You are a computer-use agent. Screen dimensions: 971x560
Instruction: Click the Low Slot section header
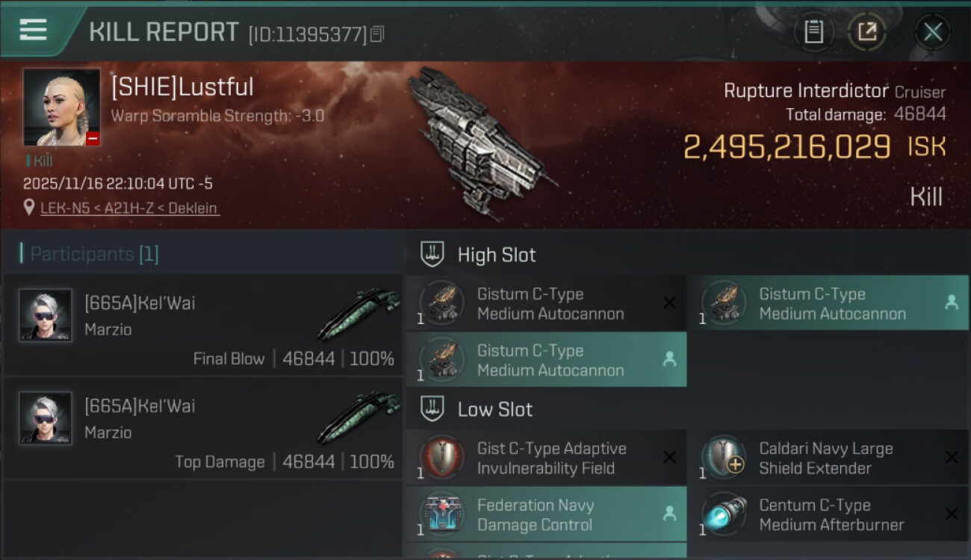coord(494,409)
